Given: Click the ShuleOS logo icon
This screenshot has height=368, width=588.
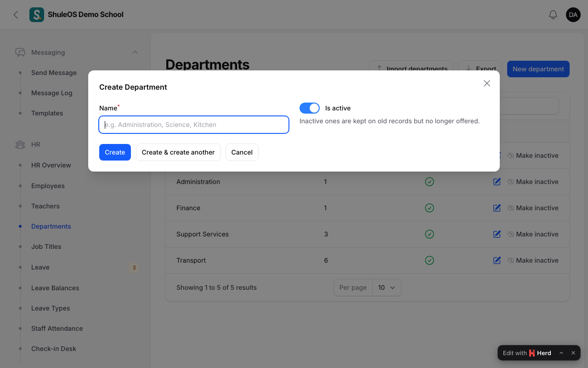Looking at the screenshot, I should 37,15.
